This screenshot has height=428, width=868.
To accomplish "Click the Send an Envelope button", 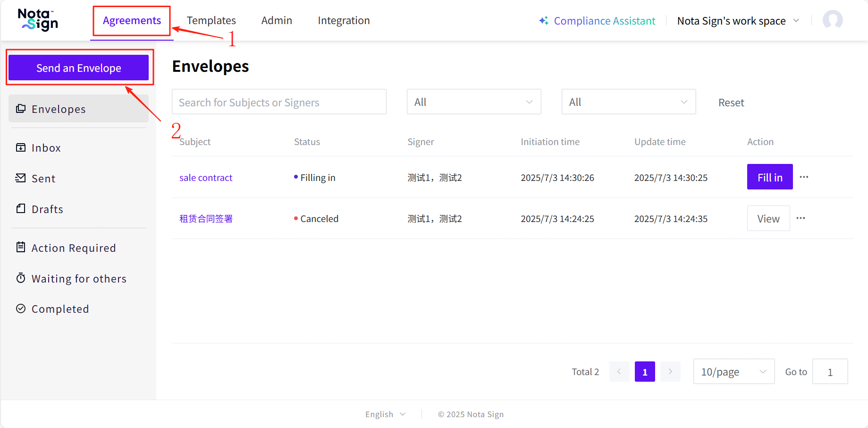I will pos(79,68).
